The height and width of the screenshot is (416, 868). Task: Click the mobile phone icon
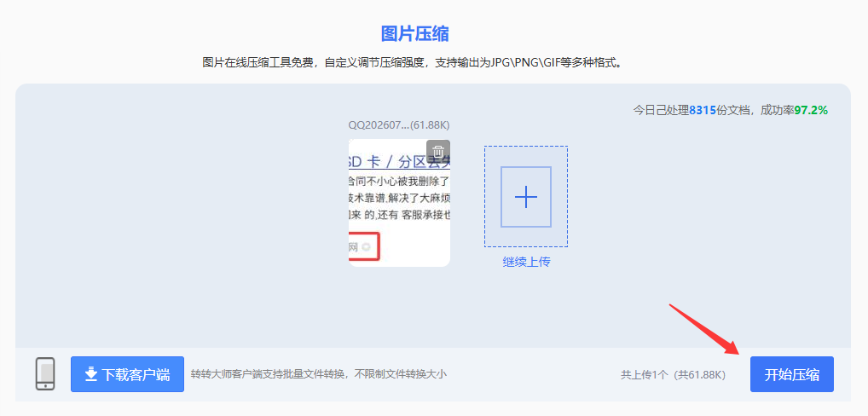(x=45, y=374)
